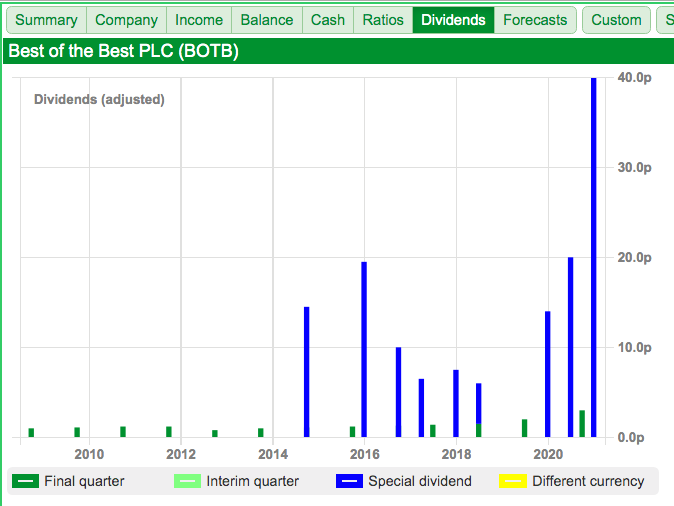Click the 2016 x-axis label

click(x=365, y=454)
